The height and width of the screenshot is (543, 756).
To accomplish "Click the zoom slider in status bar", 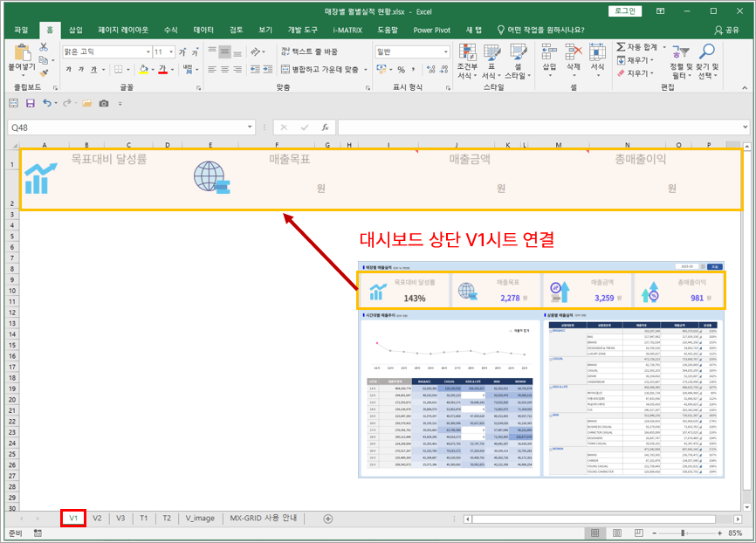I will point(683,533).
